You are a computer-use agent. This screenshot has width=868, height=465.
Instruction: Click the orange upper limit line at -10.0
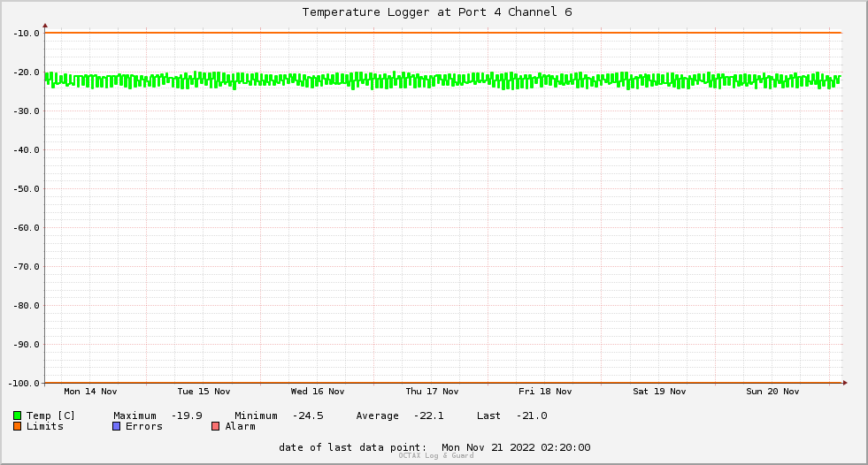click(x=443, y=33)
